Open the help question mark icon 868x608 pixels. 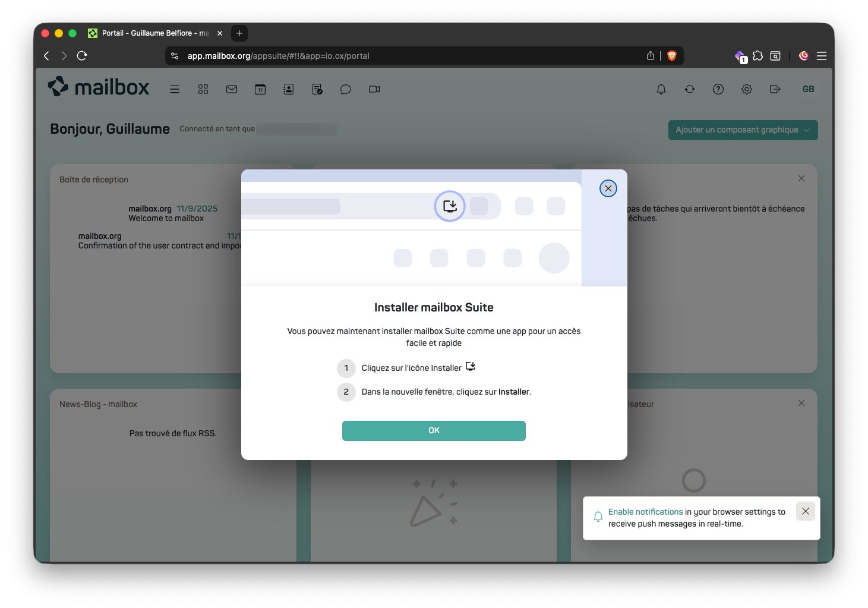[x=718, y=89]
